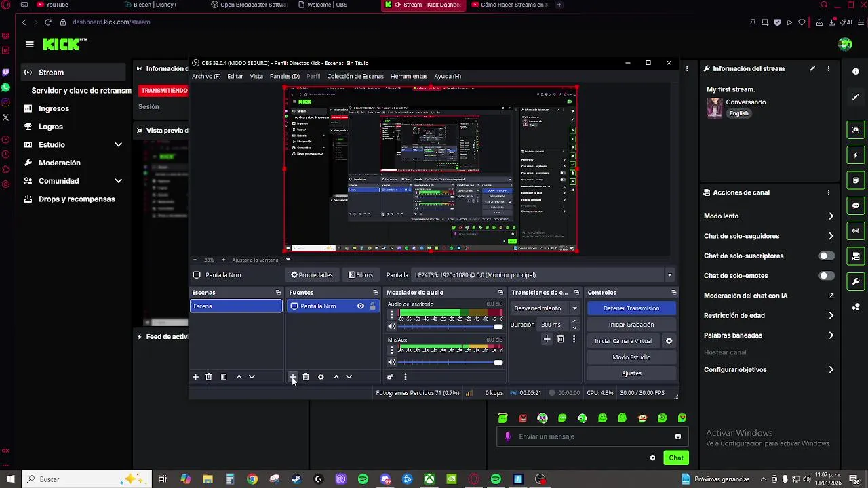Expand Comunidad section in Kick sidebar
This screenshot has width=868, height=488.
click(x=118, y=181)
